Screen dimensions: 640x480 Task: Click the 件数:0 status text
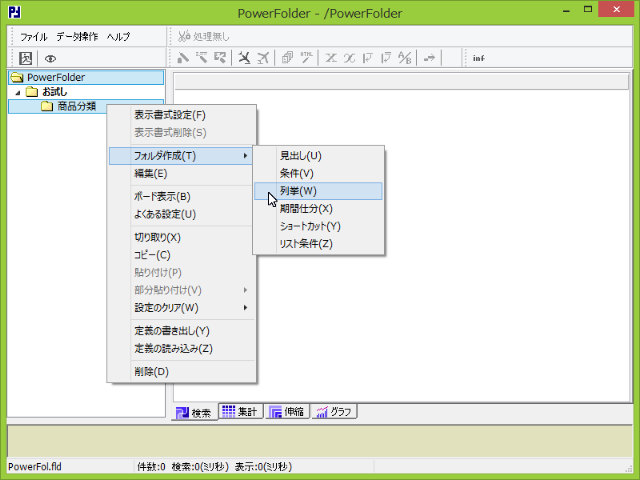coord(151,467)
